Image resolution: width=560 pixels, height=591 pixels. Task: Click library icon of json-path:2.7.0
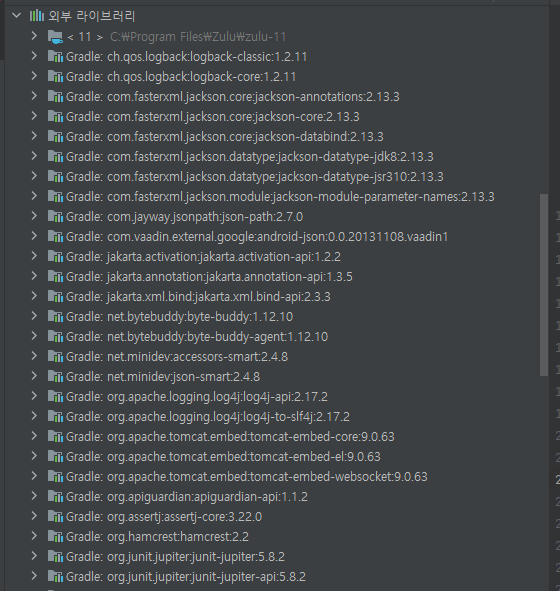point(55,216)
